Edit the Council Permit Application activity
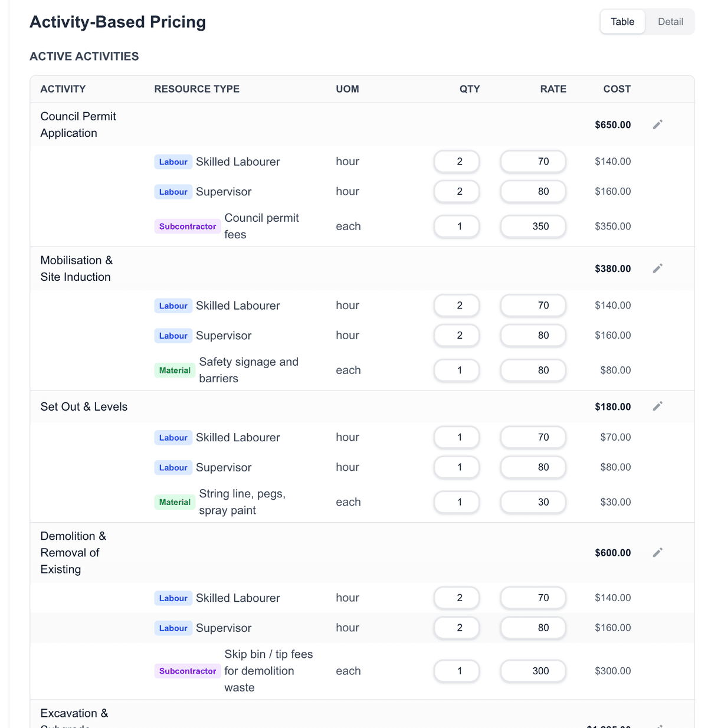Viewport: 708px width, 728px height. pyautogui.click(x=657, y=124)
